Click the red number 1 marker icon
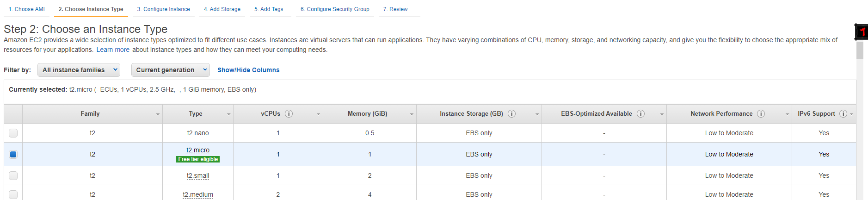The width and height of the screenshot is (868, 200). [862, 32]
